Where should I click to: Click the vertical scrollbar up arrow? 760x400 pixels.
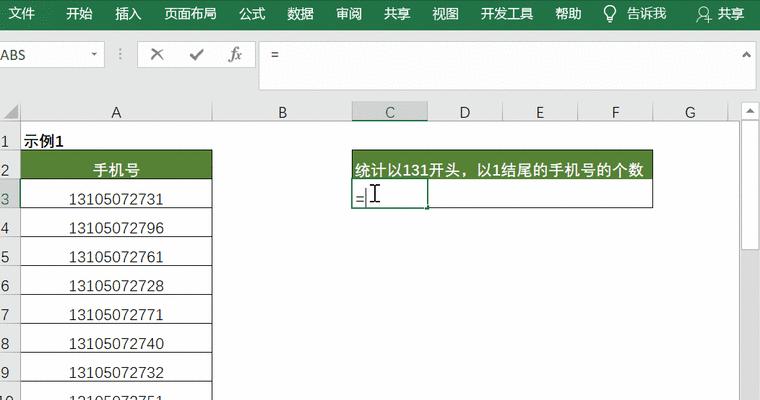click(x=749, y=112)
